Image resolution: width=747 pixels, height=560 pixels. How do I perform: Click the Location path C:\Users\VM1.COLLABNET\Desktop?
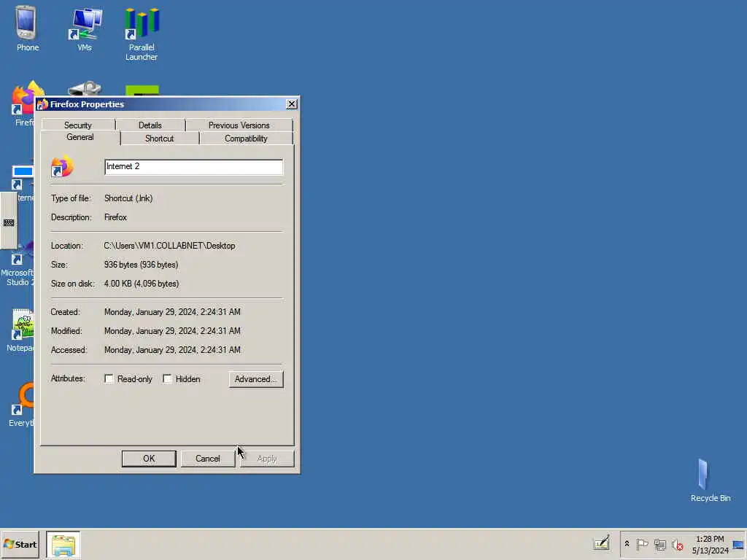coord(169,246)
